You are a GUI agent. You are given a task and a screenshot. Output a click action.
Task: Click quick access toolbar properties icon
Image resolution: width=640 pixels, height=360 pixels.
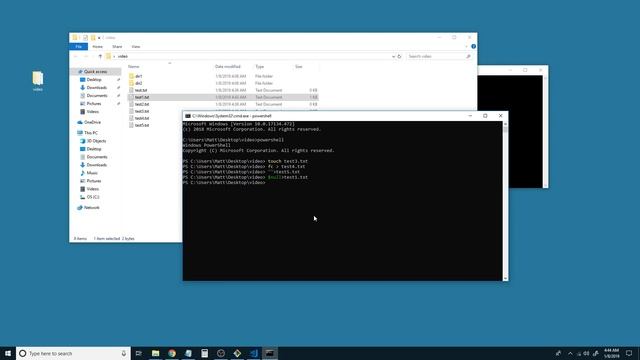pos(85,38)
